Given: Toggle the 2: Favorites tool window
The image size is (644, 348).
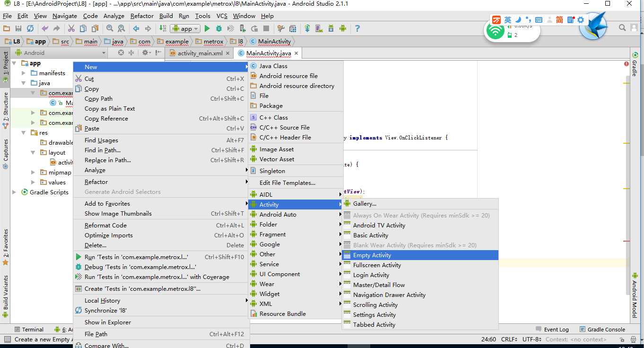Looking at the screenshot, I should pyautogui.click(x=5, y=247).
